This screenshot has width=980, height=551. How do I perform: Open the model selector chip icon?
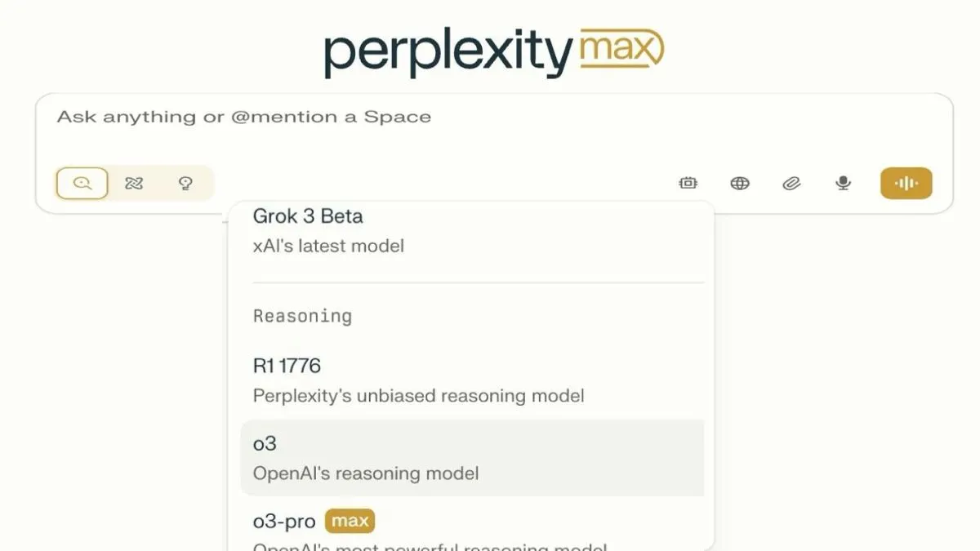click(x=688, y=183)
